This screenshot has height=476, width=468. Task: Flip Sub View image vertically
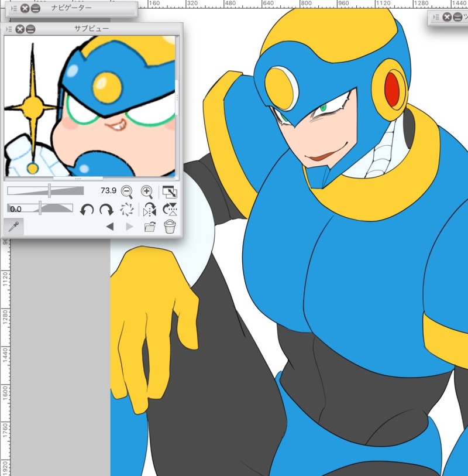pos(170,210)
